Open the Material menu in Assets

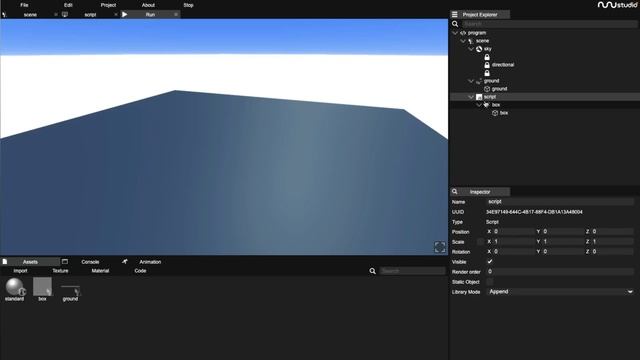(100, 271)
